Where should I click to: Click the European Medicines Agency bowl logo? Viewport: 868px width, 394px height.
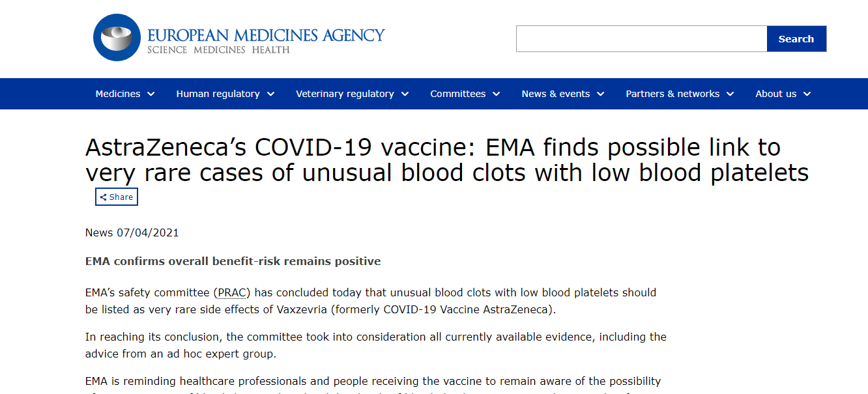tap(117, 37)
